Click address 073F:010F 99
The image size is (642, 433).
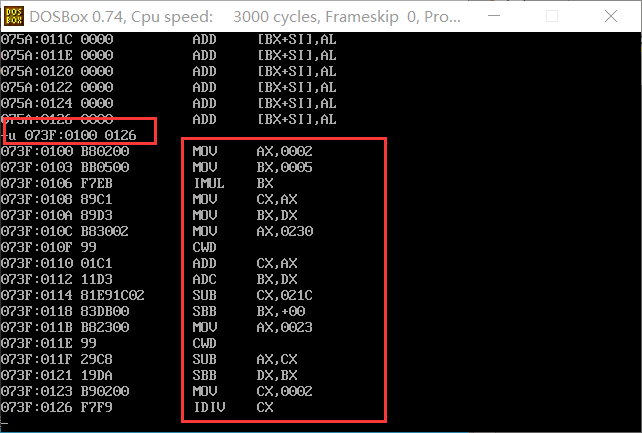(48, 247)
